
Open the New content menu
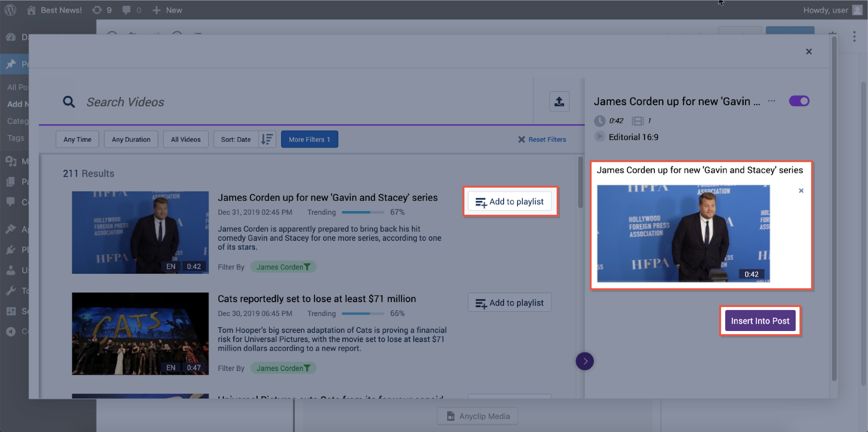click(x=167, y=10)
